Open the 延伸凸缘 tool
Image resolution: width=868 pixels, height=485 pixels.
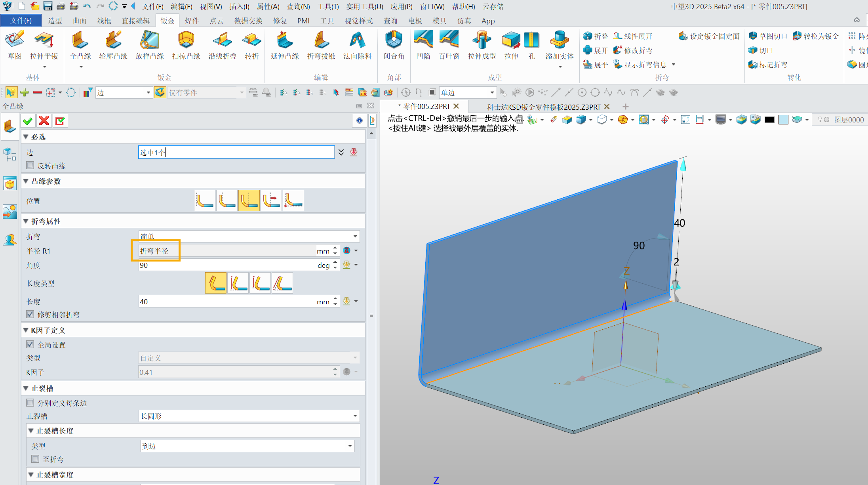tap(285, 46)
